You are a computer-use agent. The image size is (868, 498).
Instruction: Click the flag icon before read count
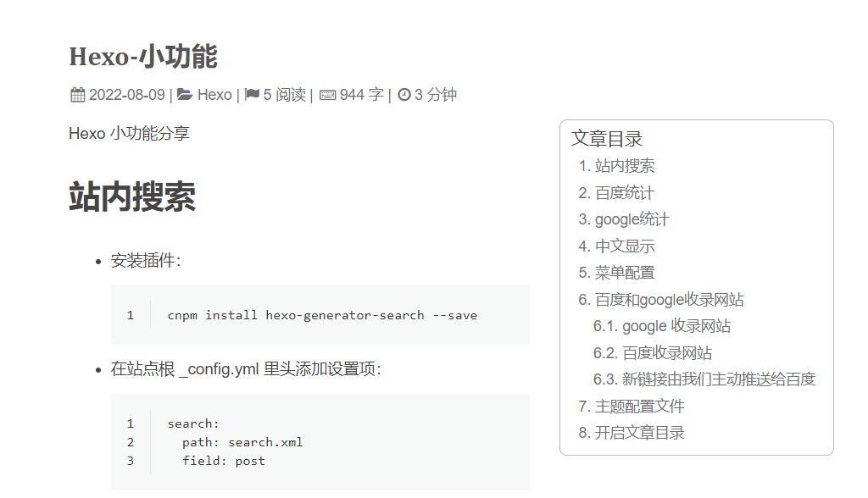point(252,95)
